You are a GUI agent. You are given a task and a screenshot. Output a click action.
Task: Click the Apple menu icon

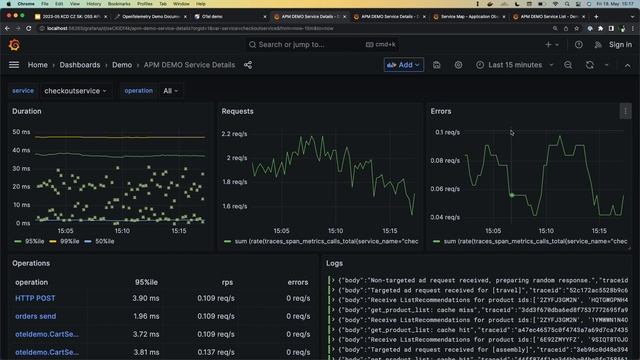(9, 4)
